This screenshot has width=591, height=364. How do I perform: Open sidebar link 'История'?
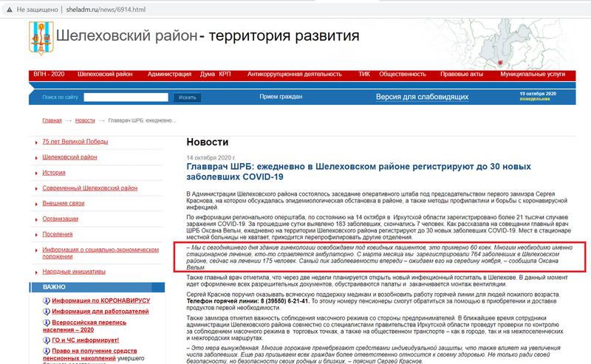tap(54, 173)
